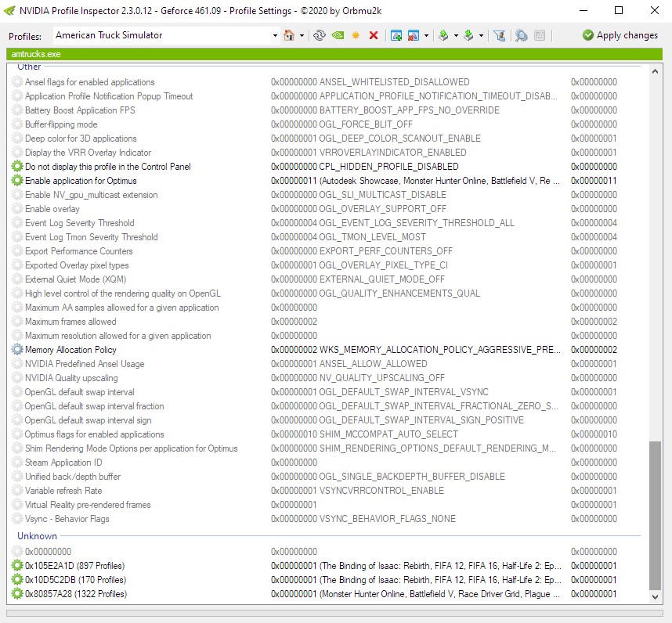Click gear icon beside 0x80857A28 (1322 Profiles)
This screenshot has width=672, height=623.
[17, 594]
